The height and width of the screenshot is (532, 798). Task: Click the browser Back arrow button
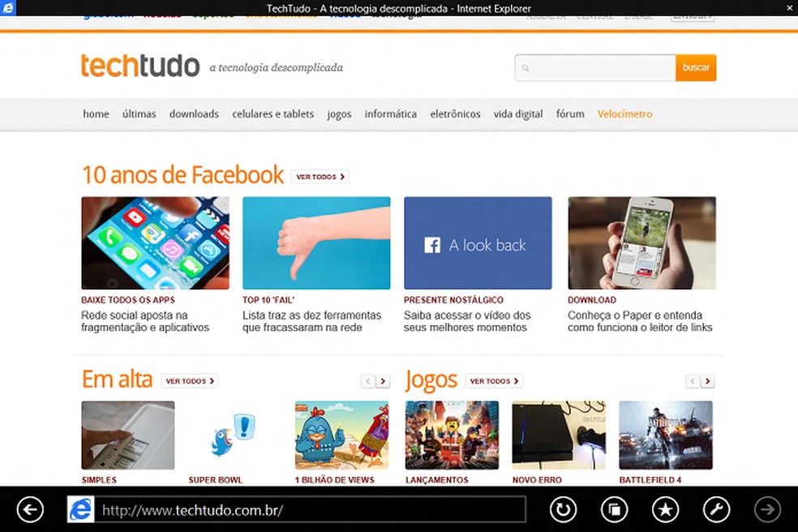tap(30, 509)
